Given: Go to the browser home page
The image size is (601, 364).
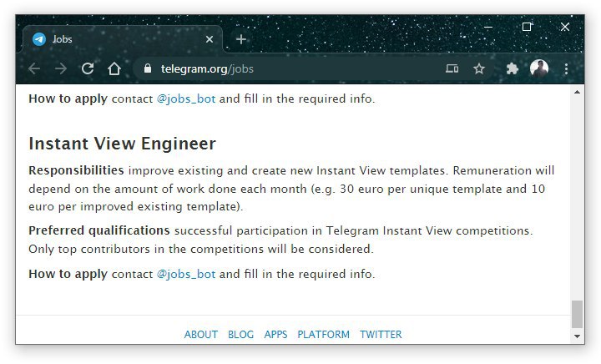Looking at the screenshot, I should 114,69.
